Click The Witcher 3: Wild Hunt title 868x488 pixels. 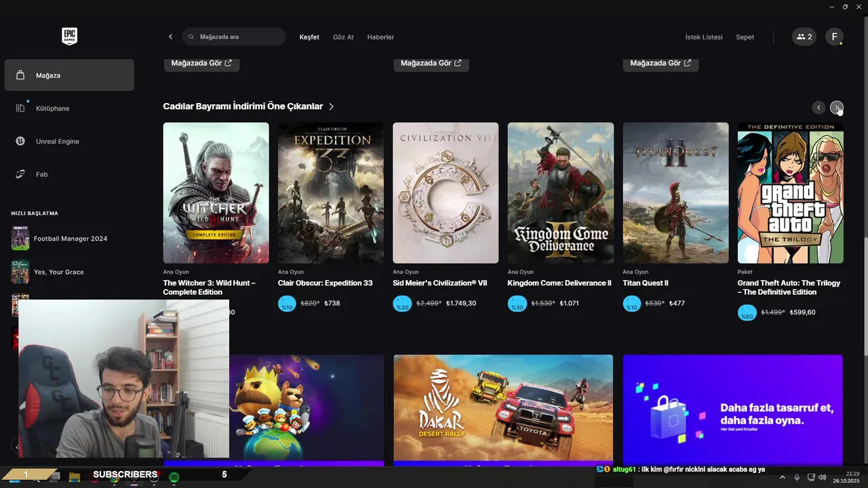(x=209, y=287)
